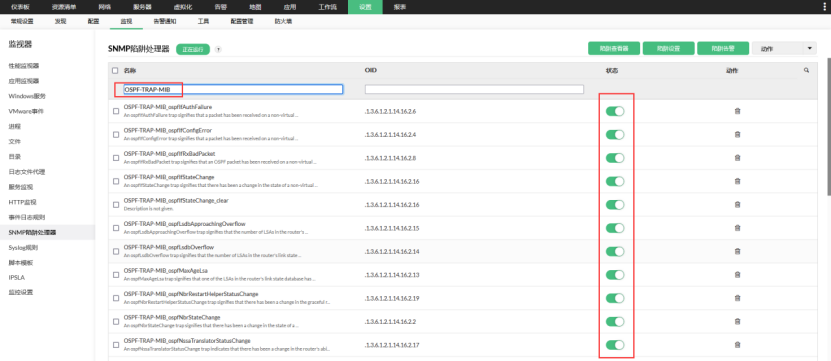Image resolution: width=831 pixels, height=361 pixels.
Task: Delete the ospfIfRxBadPacket trap processor
Action: [737, 158]
